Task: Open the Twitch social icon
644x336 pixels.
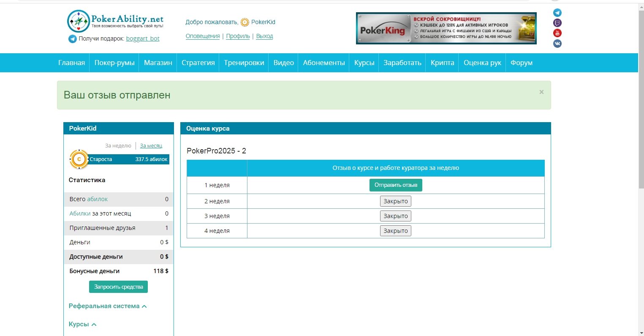Action: tap(557, 23)
